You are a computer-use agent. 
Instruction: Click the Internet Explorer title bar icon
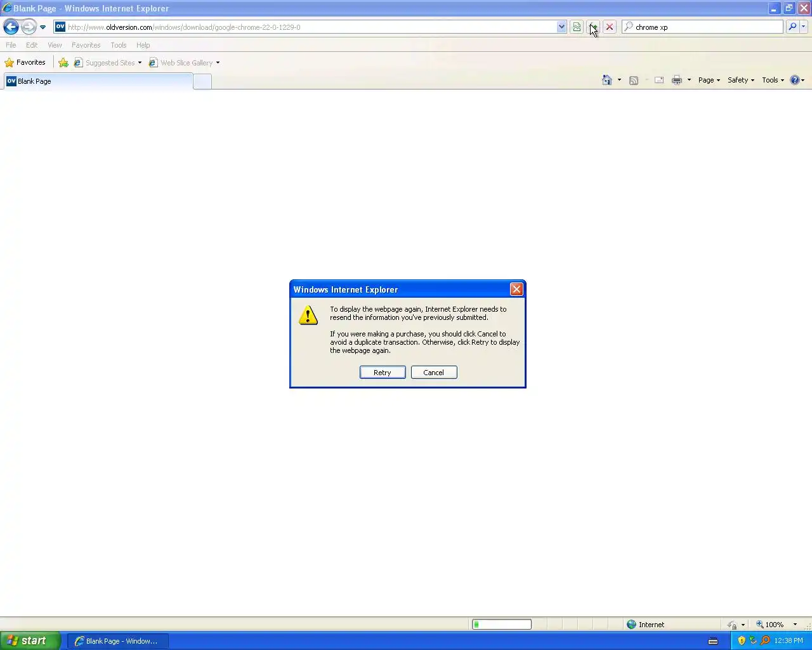7,8
